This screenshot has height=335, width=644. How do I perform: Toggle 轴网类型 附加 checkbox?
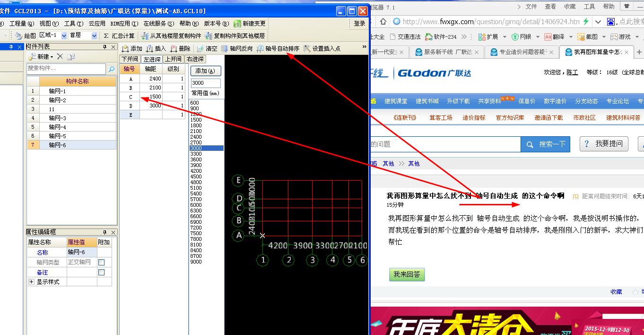coord(101,262)
